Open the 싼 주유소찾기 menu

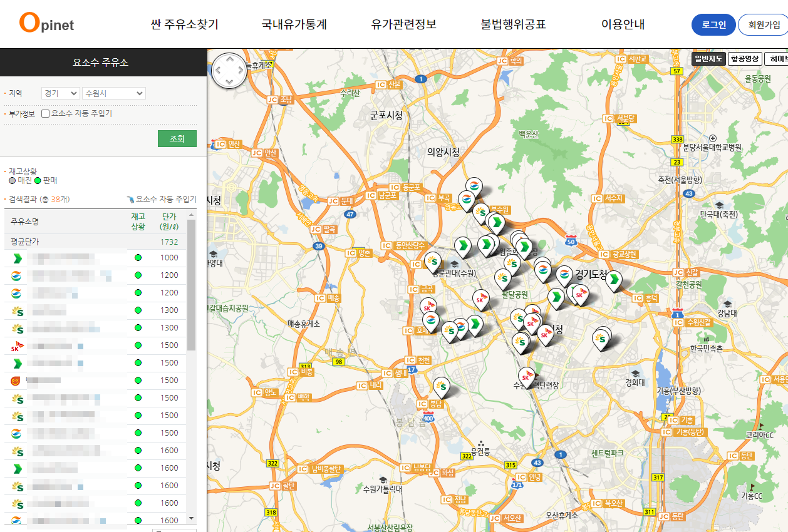pos(185,24)
